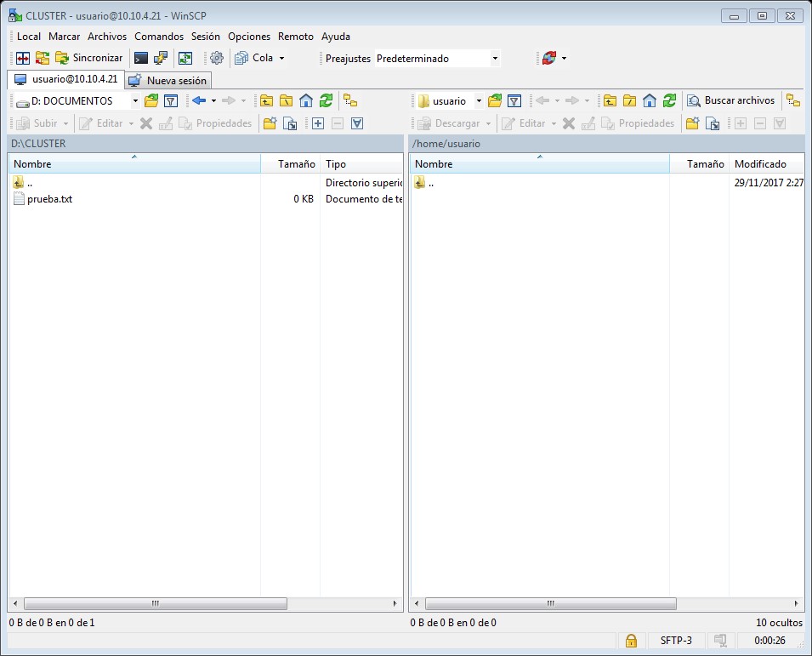The width and height of the screenshot is (812, 656).
Task: Open the Comandos menu
Action: 159,37
